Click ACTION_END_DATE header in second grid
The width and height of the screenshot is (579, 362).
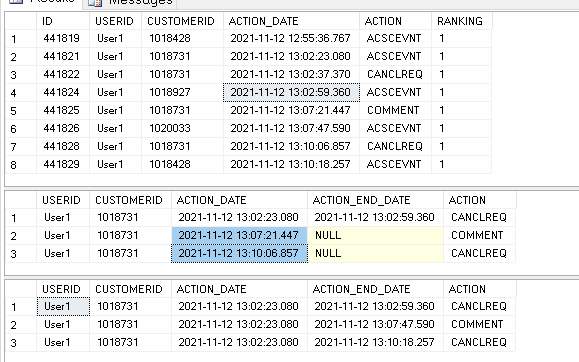click(376, 200)
